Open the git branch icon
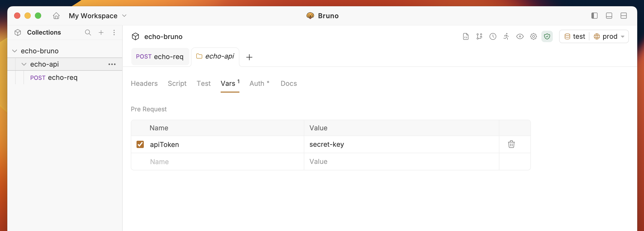Screen dimensions: 644x231 (479, 36)
